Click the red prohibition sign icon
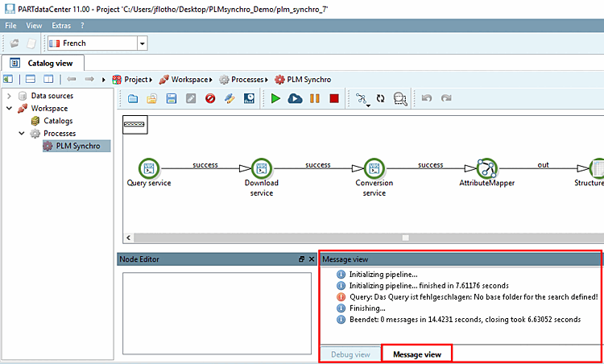604x364 pixels. pos(210,98)
